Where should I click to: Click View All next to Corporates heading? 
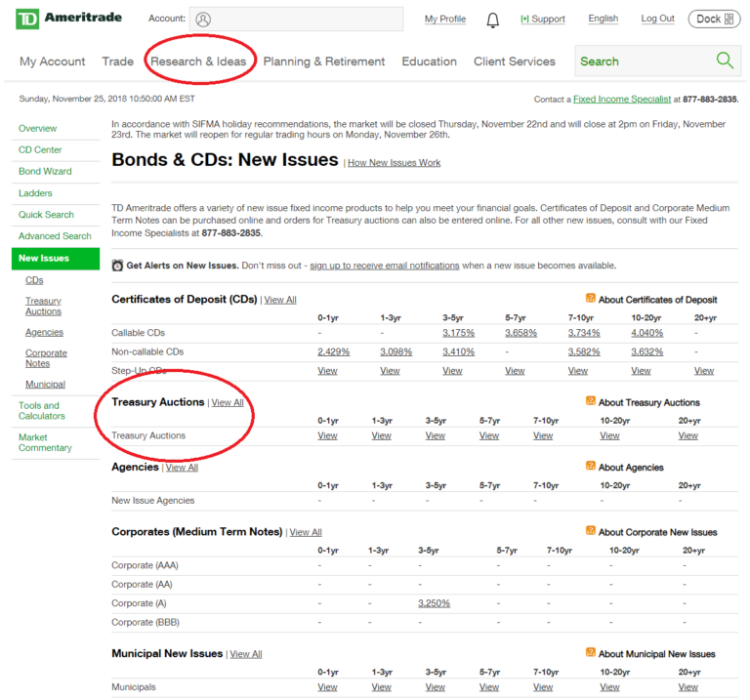click(x=306, y=532)
